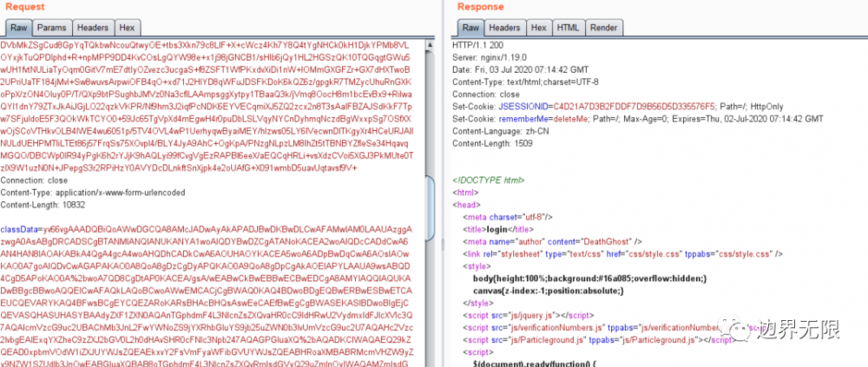
Task: Open the Request Headers tab
Action: tap(93, 28)
